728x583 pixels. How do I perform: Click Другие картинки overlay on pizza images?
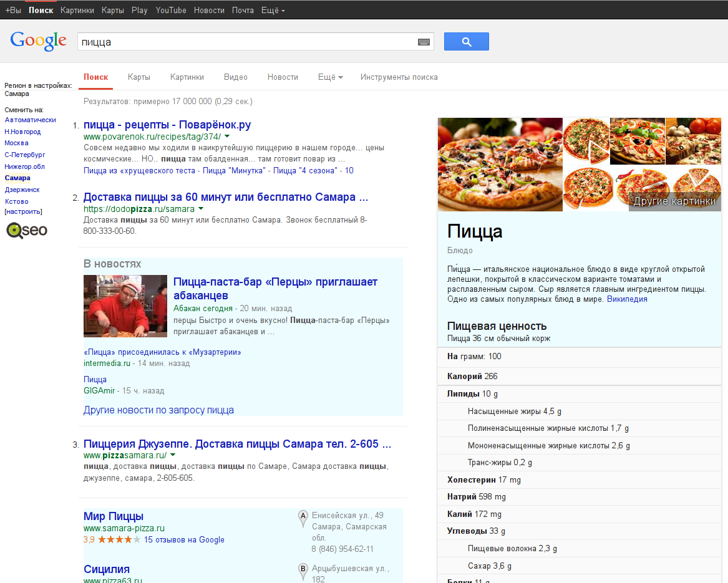pyautogui.click(x=674, y=201)
